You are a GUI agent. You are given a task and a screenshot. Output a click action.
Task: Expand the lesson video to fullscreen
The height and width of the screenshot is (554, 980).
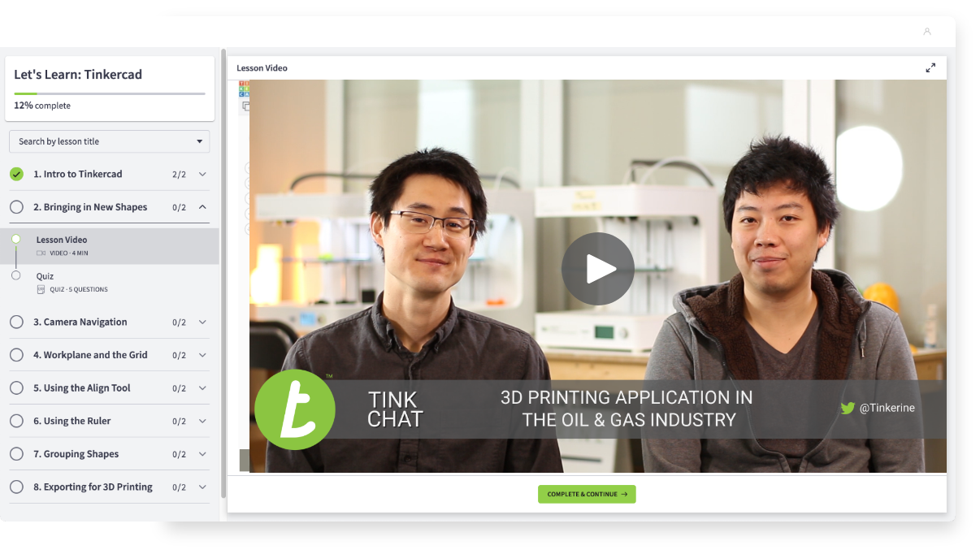(x=930, y=68)
